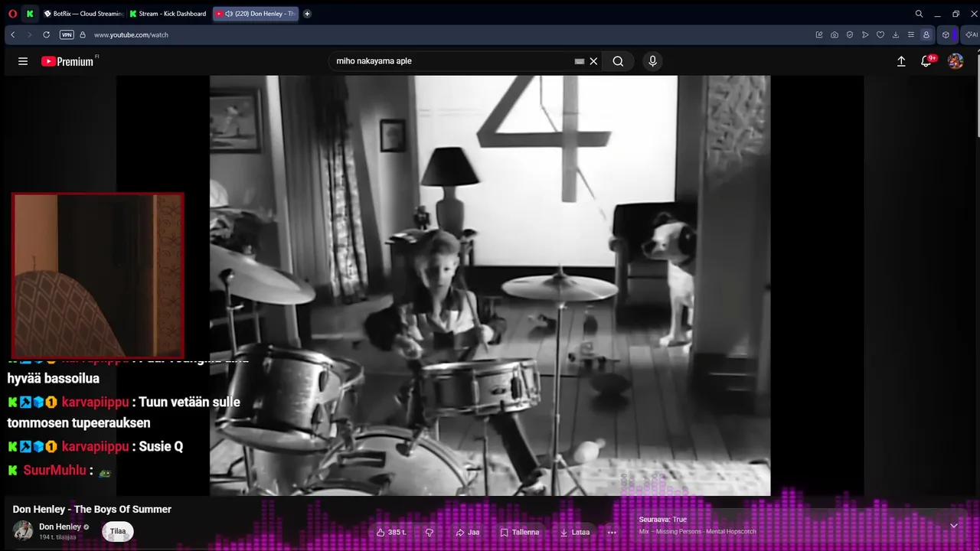Image resolution: width=980 pixels, height=551 pixels.
Task: Dislike the video
Action: coord(430,532)
